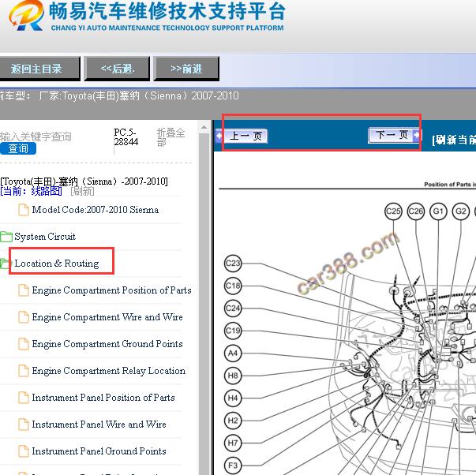The width and height of the screenshot is (476, 475).
Task: Click page icon beside Instrument Panel Ground
Action: pyautogui.click(x=24, y=451)
